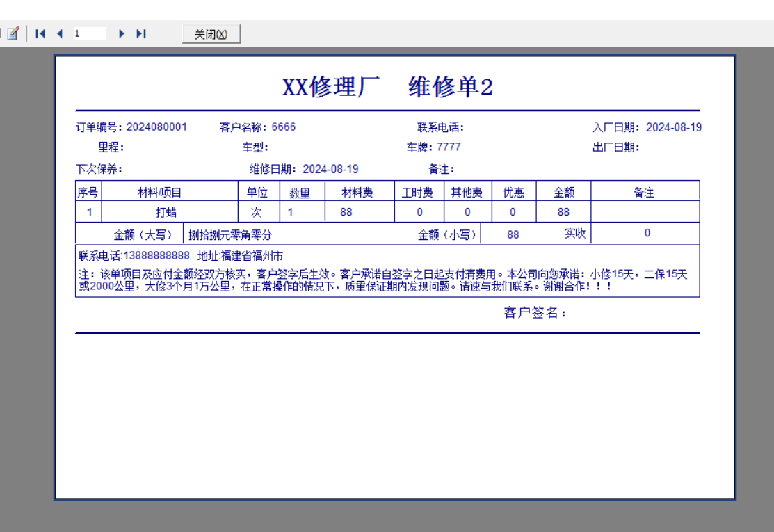
Task: Click the 维修日期 value 2024-08-19
Action: click(330, 169)
